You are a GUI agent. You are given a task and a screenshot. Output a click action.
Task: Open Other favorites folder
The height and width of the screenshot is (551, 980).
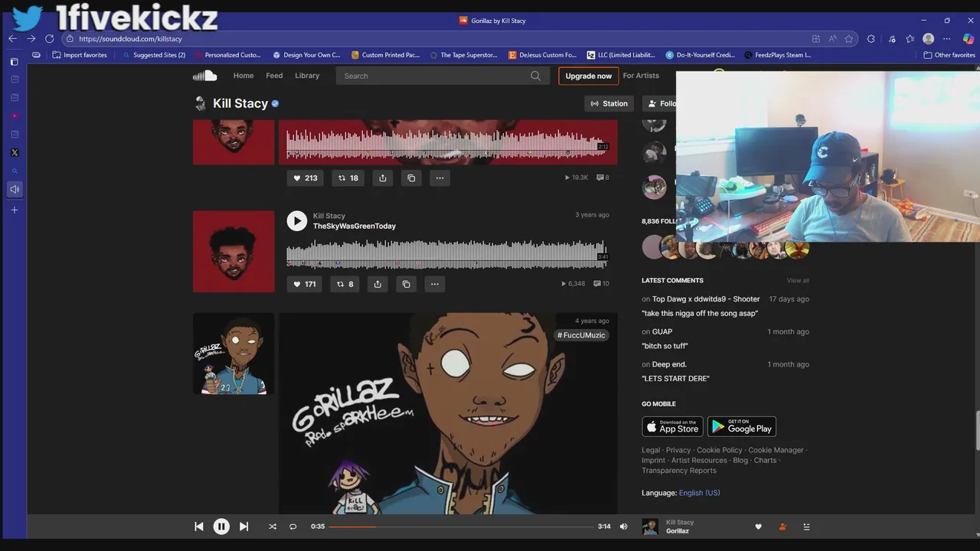pyautogui.click(x=949, y=55)
